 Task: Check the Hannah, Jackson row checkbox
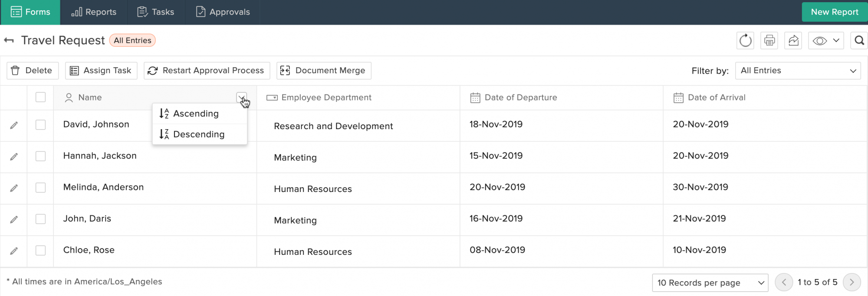pyautogui.click(x=40, y=156)
